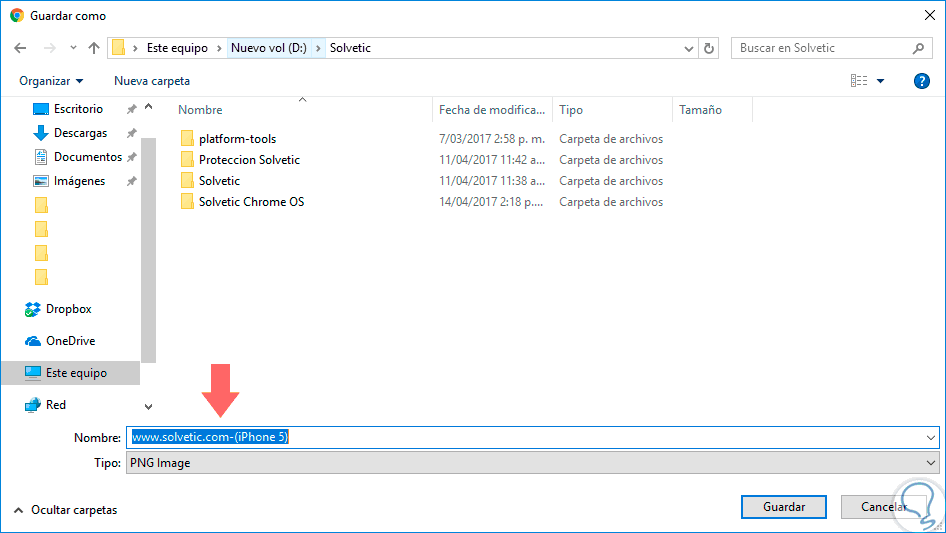Image resolution: width=946 pixels, height=533 pixels.
Task: Select 'Nuevo vol (D:)' breadcrumb segment
Action: [268, 48]
